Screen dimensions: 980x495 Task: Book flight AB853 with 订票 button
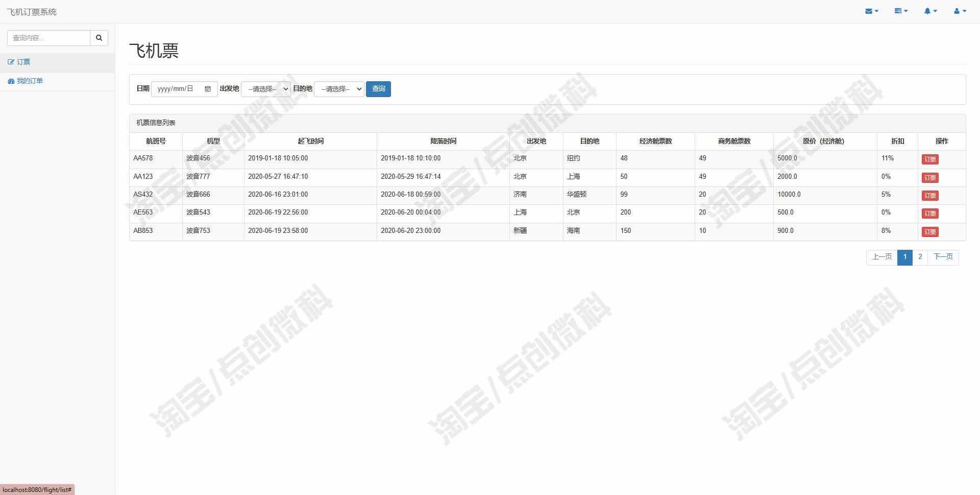point(930,232)
